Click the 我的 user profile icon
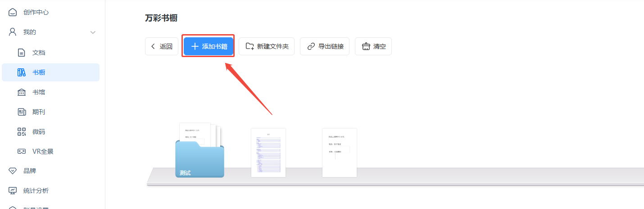644x209 pixels. [x=13, y=32]
